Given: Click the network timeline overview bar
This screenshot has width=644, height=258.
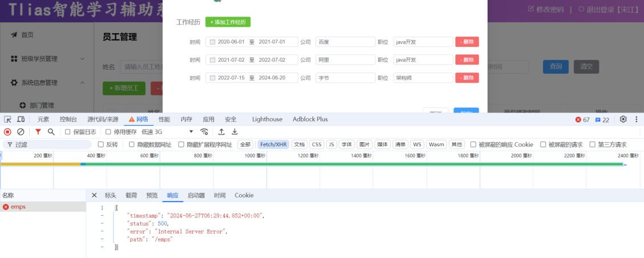Looking at the screenshot, I should (314, 164).
